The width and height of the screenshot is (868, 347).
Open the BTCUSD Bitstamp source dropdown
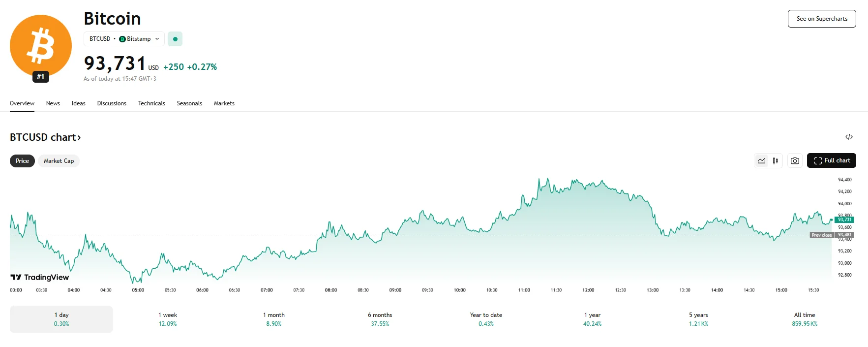click(124, 39)
